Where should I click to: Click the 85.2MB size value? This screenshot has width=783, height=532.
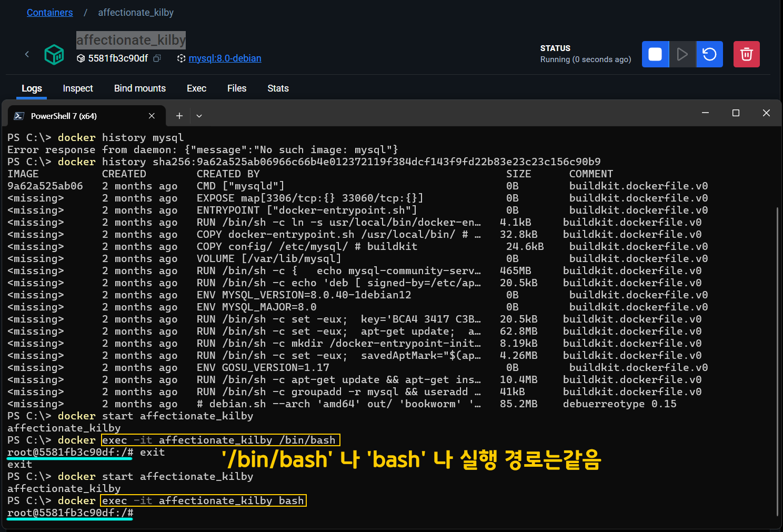coord(519,404)
